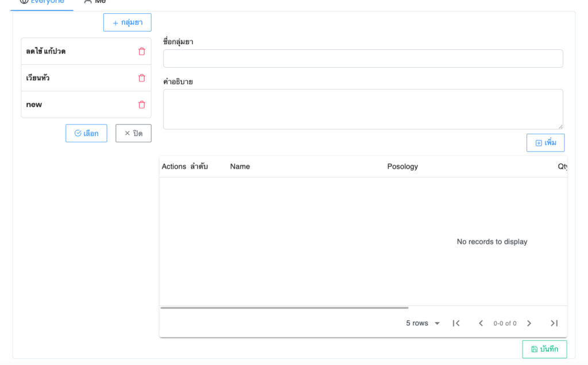Viewport: 588px width, 365px height.
Task: Select the เวียนหัว group in list
Action: [38, 78]
